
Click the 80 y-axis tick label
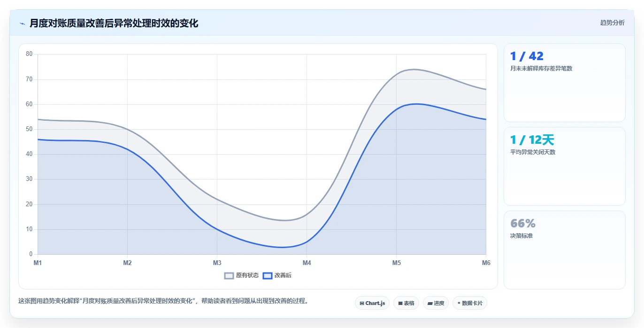(29, 54)
